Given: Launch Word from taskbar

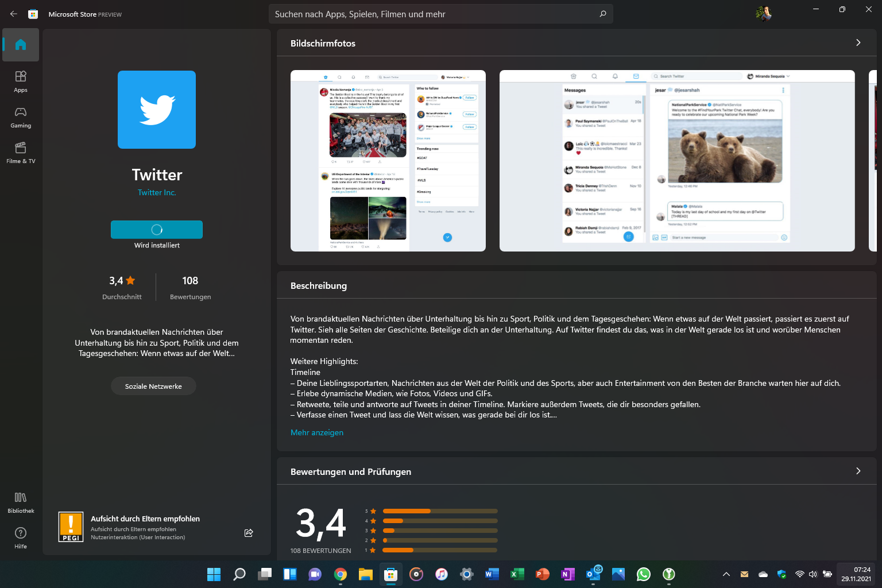Looking at the screenshot, I should click(x=492, y=574).
